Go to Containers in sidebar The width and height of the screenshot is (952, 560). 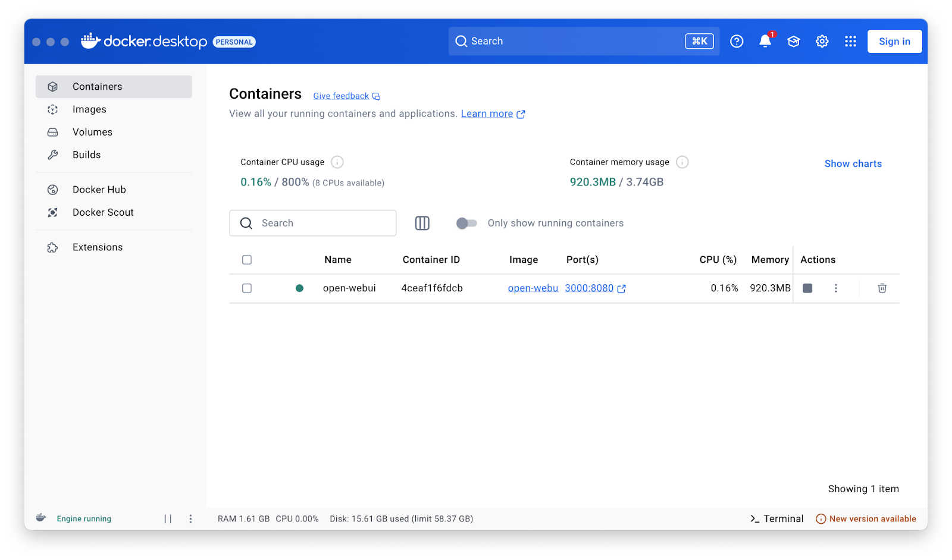click(x=114, y=87)
